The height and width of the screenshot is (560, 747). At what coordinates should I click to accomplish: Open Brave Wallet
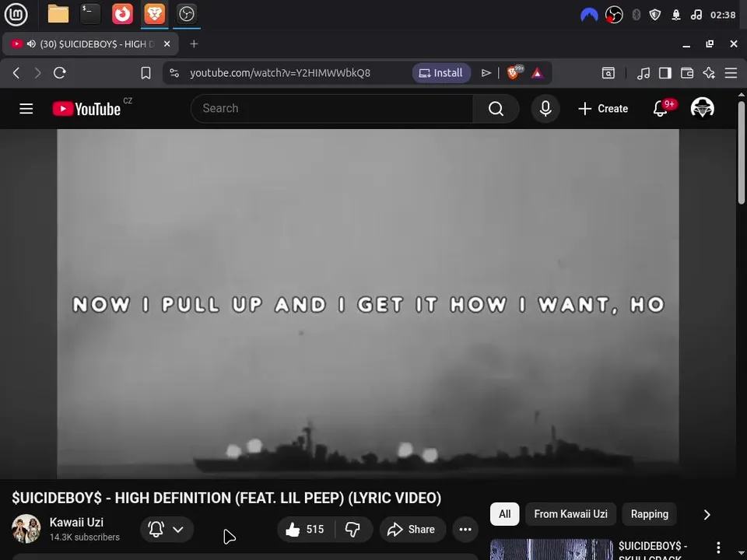687,73
